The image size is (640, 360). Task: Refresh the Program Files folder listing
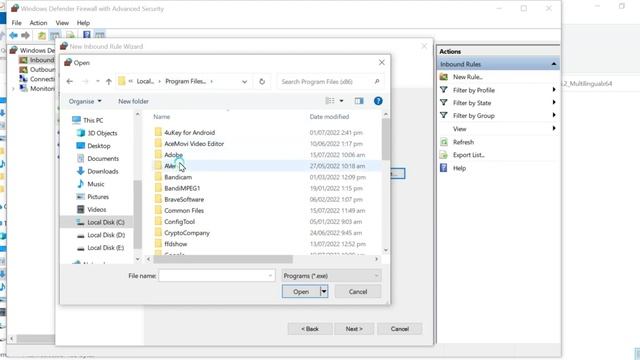(262, 82)
